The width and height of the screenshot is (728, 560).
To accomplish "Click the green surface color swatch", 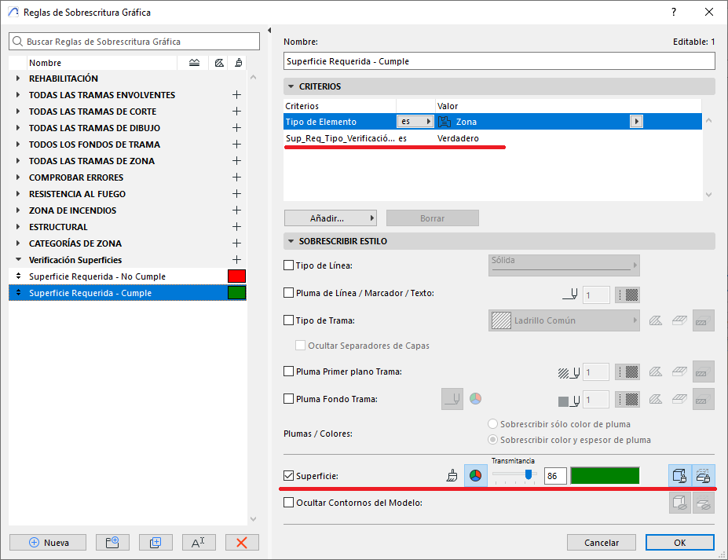I will coord(605,475).
